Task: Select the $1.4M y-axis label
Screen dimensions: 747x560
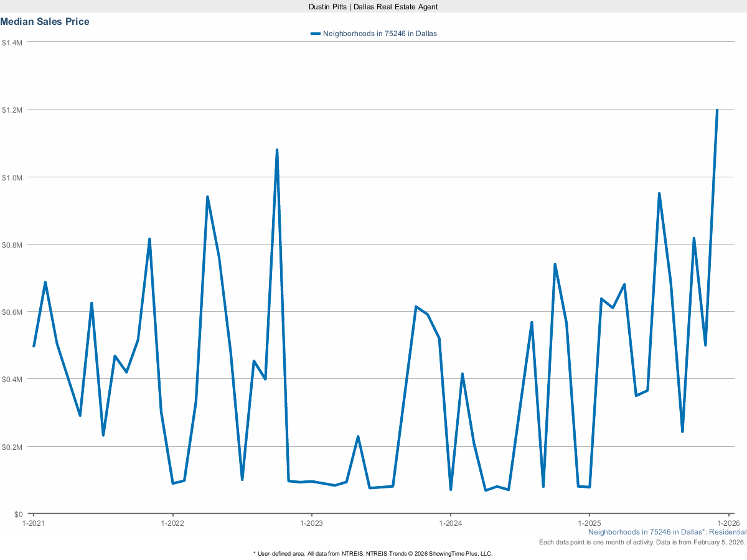Action: pyautogui.click(x=12, y=42)
